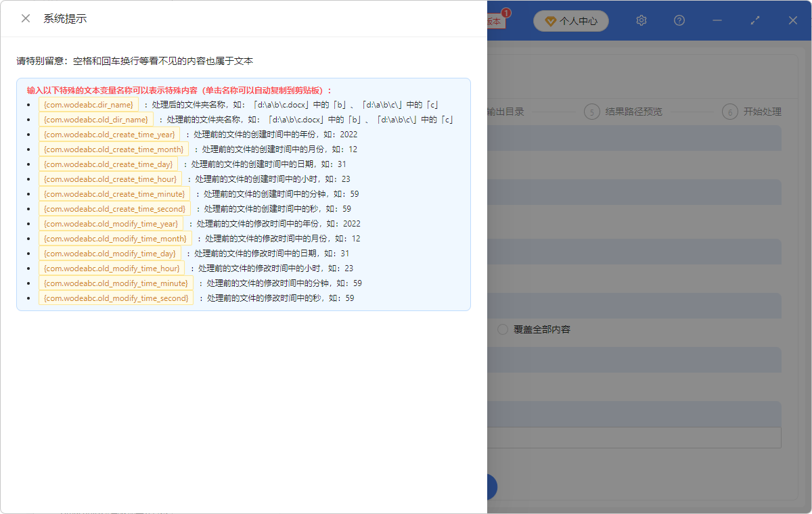The height and width of the screenshot is (514, 812).
Task: Copy the old_create_time_year variable
Action: point(110,134)
